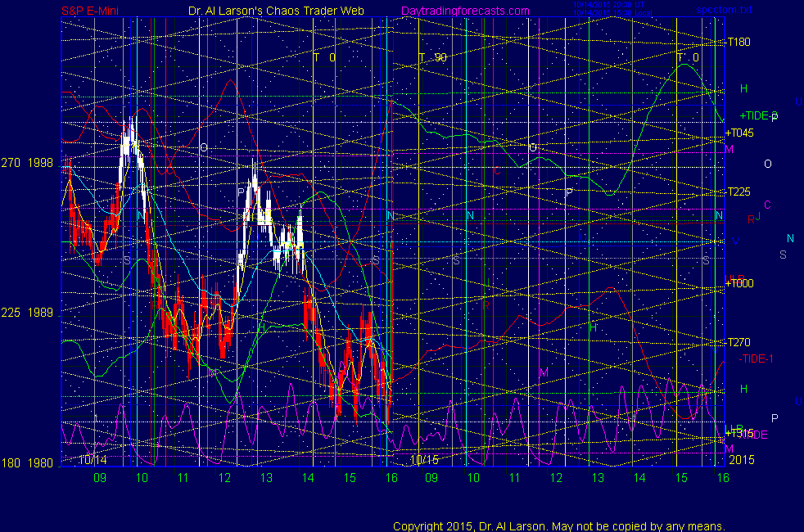
Task: Click the magenta M marker near +T045
Action: point(729,151)
